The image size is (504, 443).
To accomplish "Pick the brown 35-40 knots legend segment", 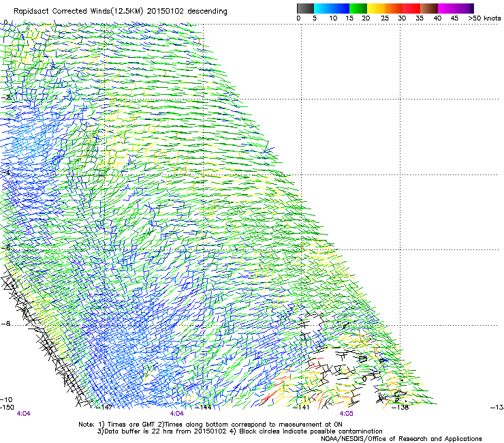I will pyautogui.click(x=429, y=8).
